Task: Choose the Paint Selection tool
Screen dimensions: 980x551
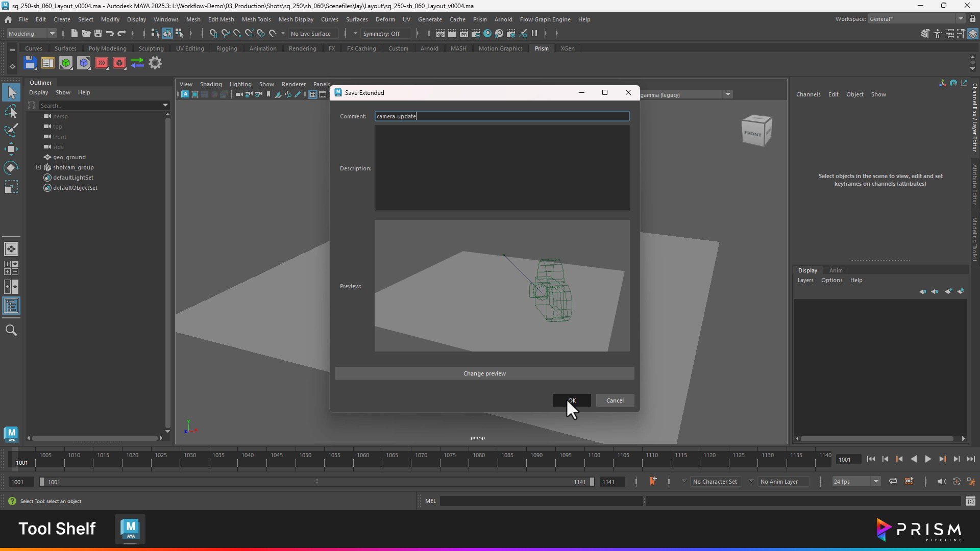Action: pyautogui.click(x=11, y=130)
